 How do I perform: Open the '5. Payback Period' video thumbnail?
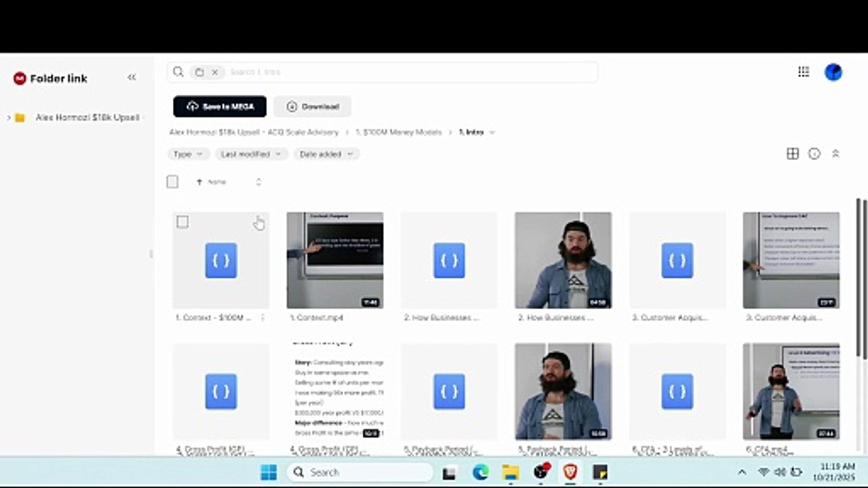click(563, 391)
